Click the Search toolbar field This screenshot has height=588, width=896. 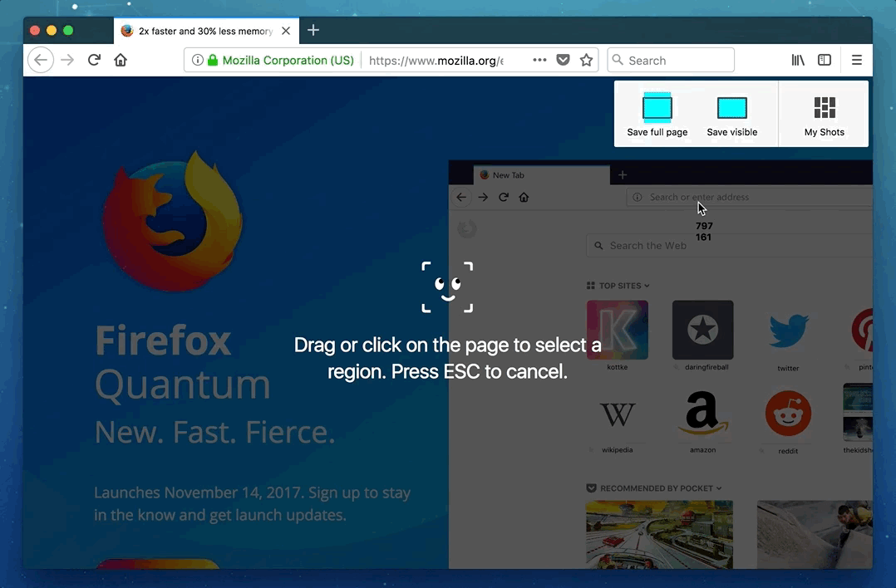pyautogui.click(x=671, y=60)
